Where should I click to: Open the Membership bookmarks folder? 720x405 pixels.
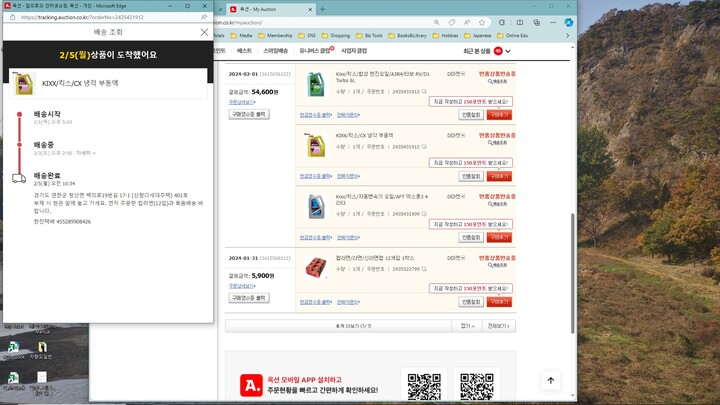pos(275,35)
